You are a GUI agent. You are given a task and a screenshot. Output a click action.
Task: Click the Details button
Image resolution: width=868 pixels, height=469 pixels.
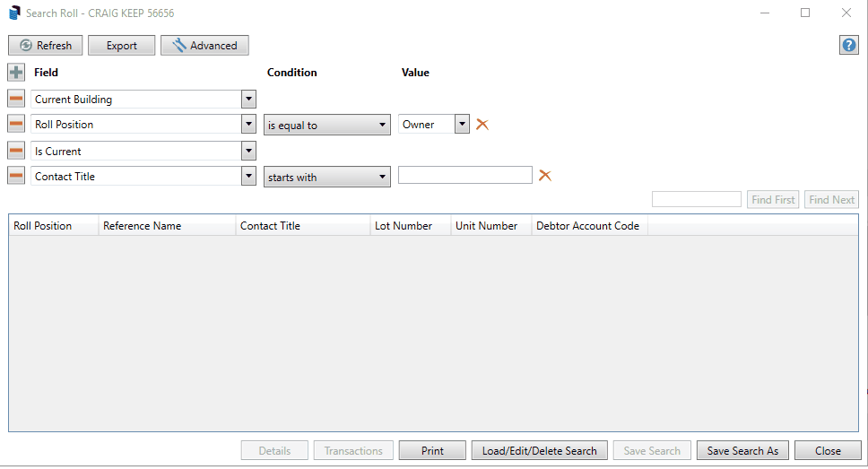point(274,450)
